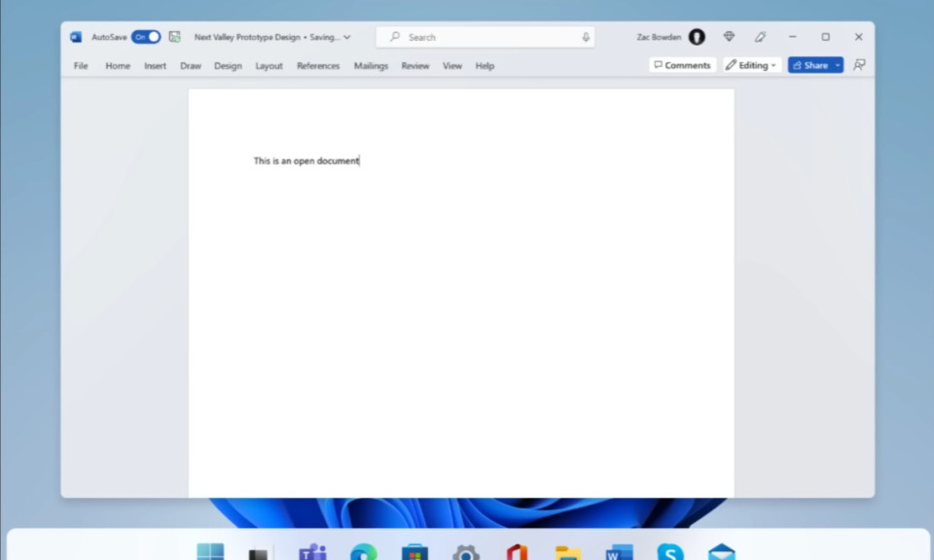934x560 pixels.
Task: Click the person icon right of Share
Action: coord(859,65)
